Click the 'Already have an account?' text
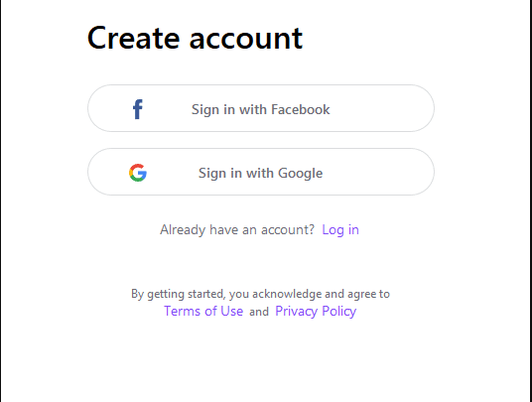Image resolution: width=532 pixels, height=402 pixels. click(237, 229)
